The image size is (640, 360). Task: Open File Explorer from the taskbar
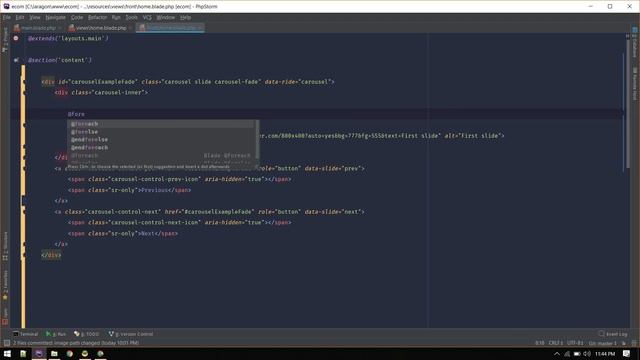(54, 353)
